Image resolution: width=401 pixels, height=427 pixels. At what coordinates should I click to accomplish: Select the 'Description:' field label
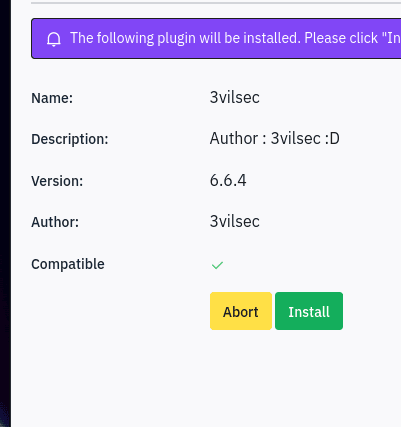pos(70,139)
